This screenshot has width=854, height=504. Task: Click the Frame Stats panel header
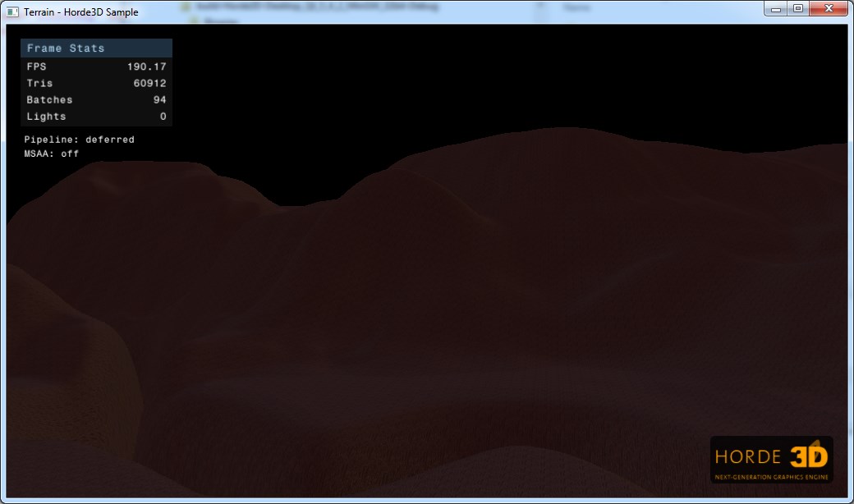click(96, 48)
